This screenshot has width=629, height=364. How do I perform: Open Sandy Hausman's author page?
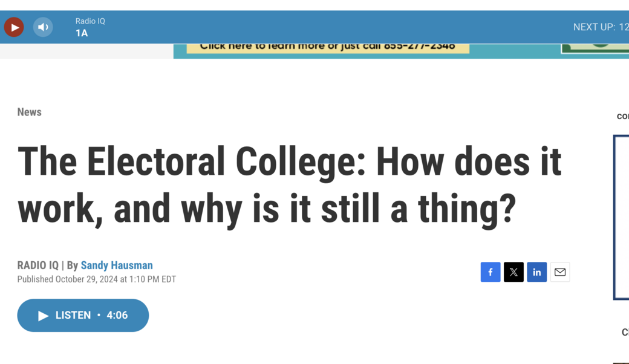tap(117, 265)
